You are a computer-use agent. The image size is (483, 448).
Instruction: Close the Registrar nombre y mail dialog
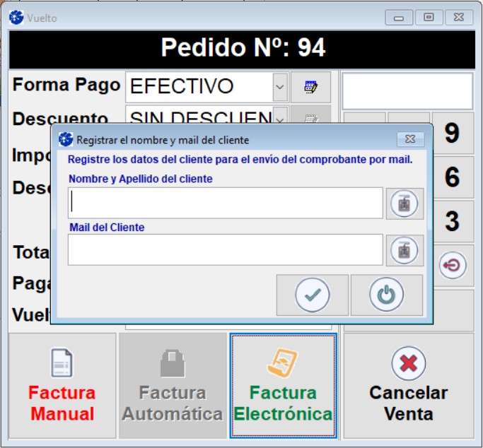(x=410, y=139)
